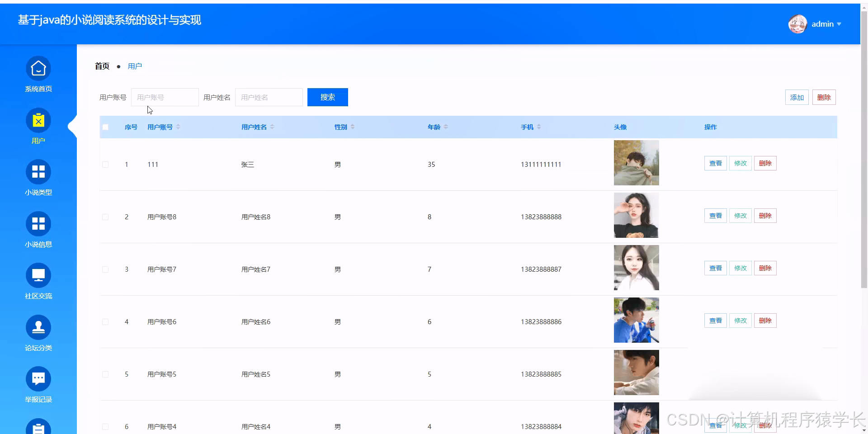Open the 举报记录 chat bubble icon
This screenshot has height=434, width=868.
[x=38, y=379]
